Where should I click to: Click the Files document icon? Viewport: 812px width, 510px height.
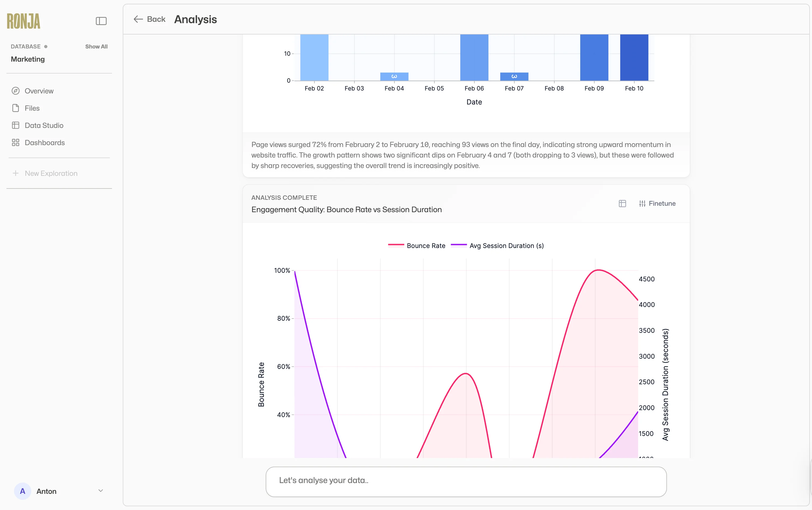point(16,108)
